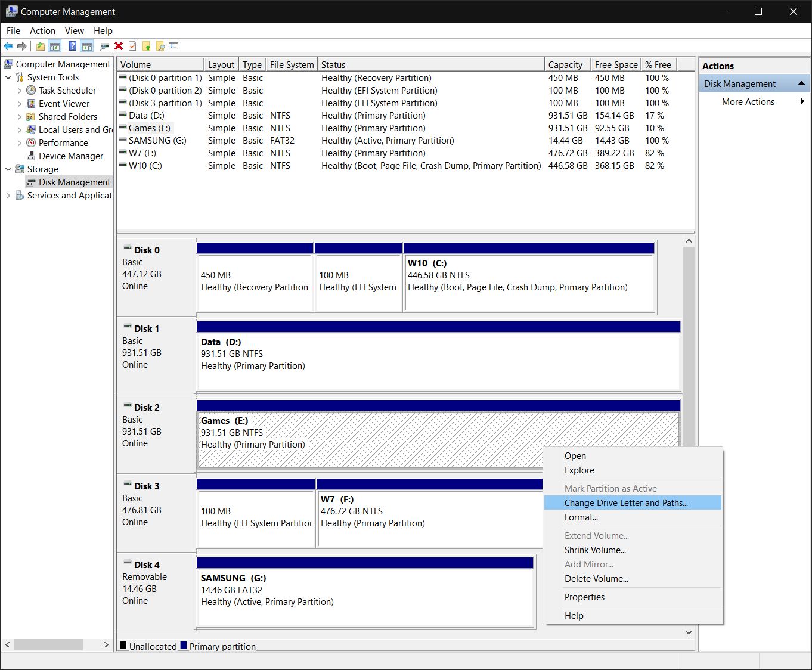Choose Open in the context menu

[633, 456]
